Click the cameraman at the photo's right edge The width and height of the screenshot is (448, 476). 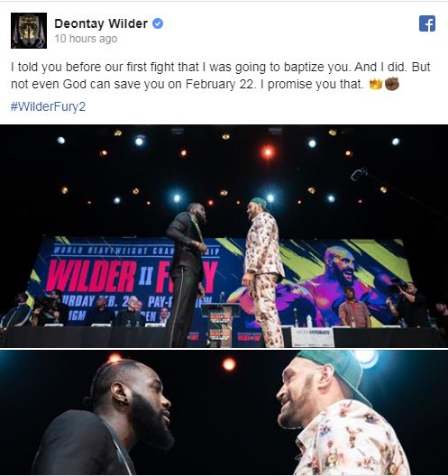click(410, 304)
